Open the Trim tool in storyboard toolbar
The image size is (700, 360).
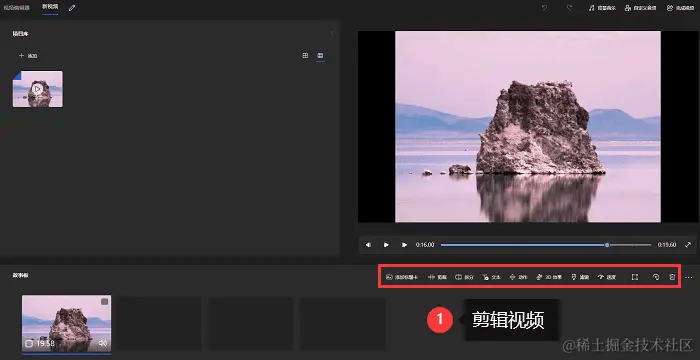438,277
